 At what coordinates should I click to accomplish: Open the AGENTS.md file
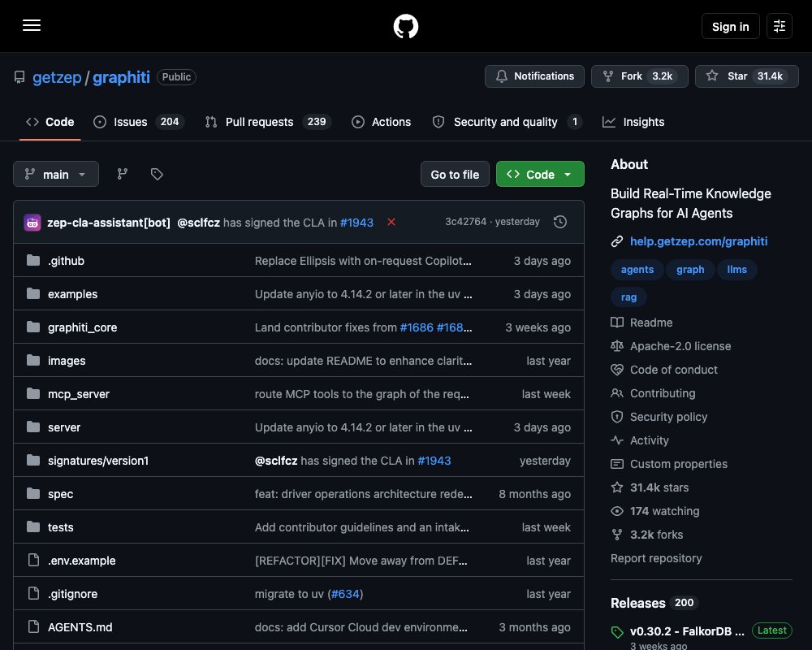[x=80, y=627]
